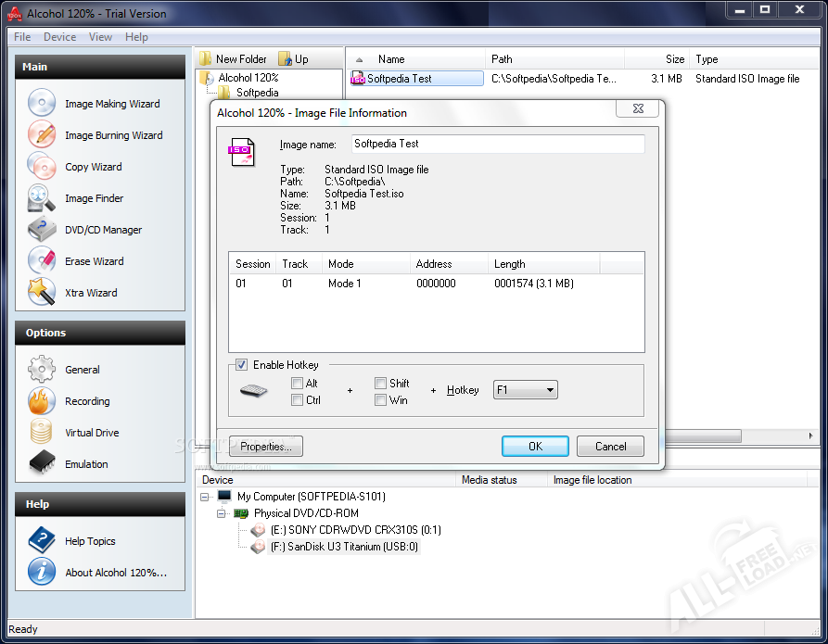Open the Device menu
Viewport: 828px width, 644px height.
(59, 37)
